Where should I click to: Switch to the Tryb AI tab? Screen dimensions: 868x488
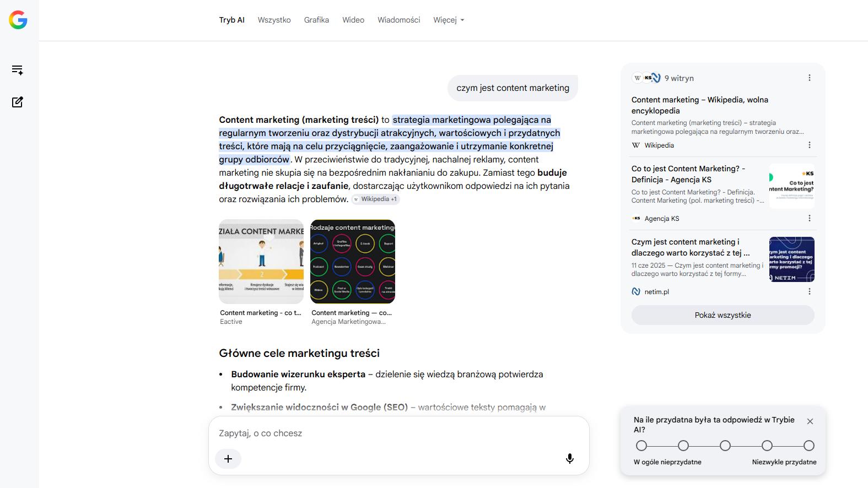tap(231, 20)
